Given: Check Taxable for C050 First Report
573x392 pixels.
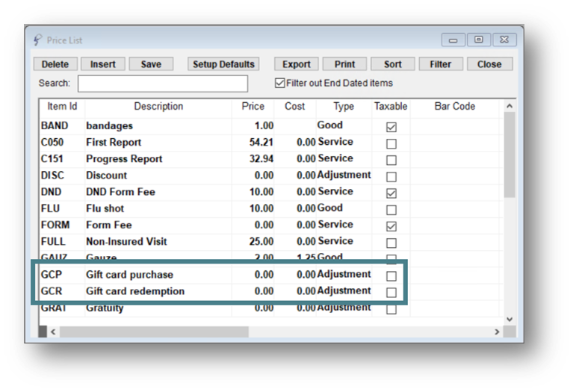Looking at the screenshot, I should [x=391, y=143].
